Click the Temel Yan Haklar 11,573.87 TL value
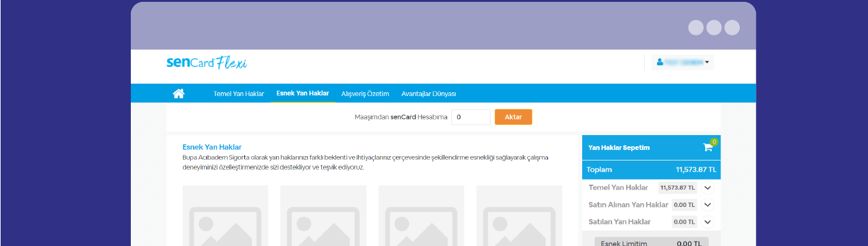This screenshot has height=246, width=868. click(678, 187)
